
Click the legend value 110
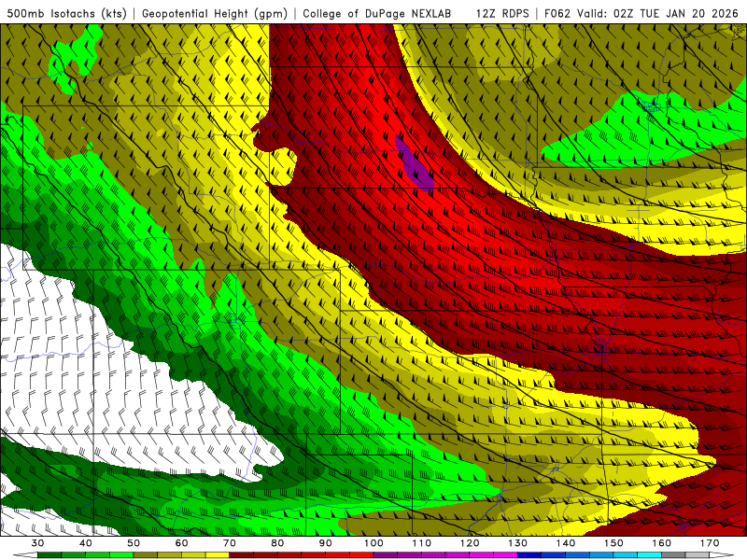(422, 543)
